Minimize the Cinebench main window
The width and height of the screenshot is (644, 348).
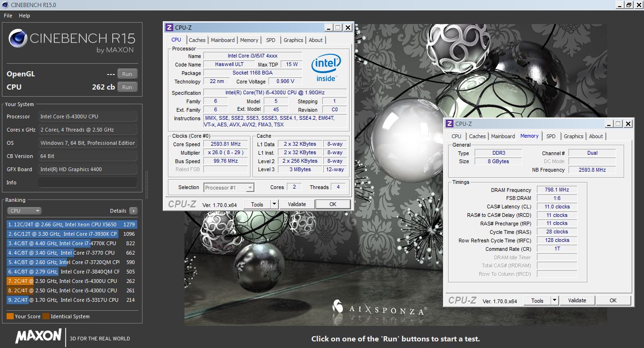pos(619,5)
